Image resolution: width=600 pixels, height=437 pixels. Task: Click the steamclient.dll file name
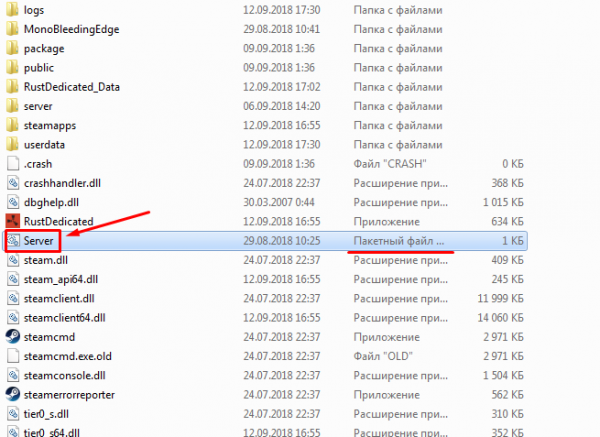59,298
